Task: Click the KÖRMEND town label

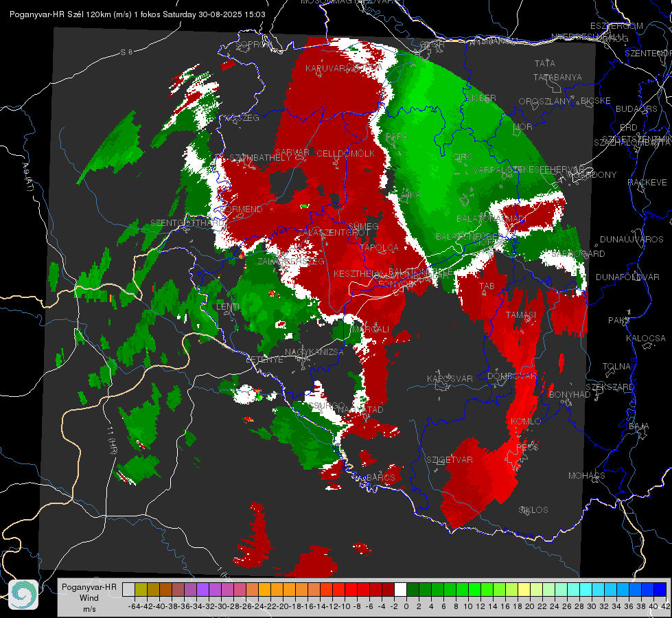Action: click(242, 209)
